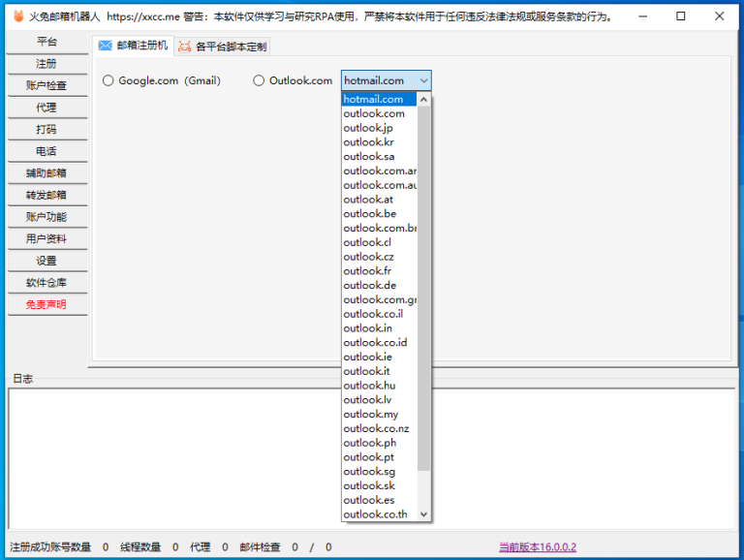Select outlook.at from the list
The image size is (744, 560).
click(379, 200)
